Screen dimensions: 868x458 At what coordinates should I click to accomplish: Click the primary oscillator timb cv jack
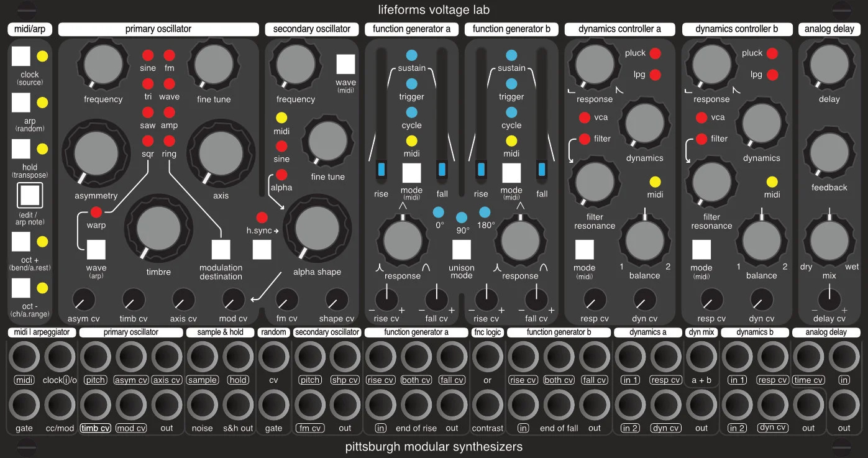96,405
